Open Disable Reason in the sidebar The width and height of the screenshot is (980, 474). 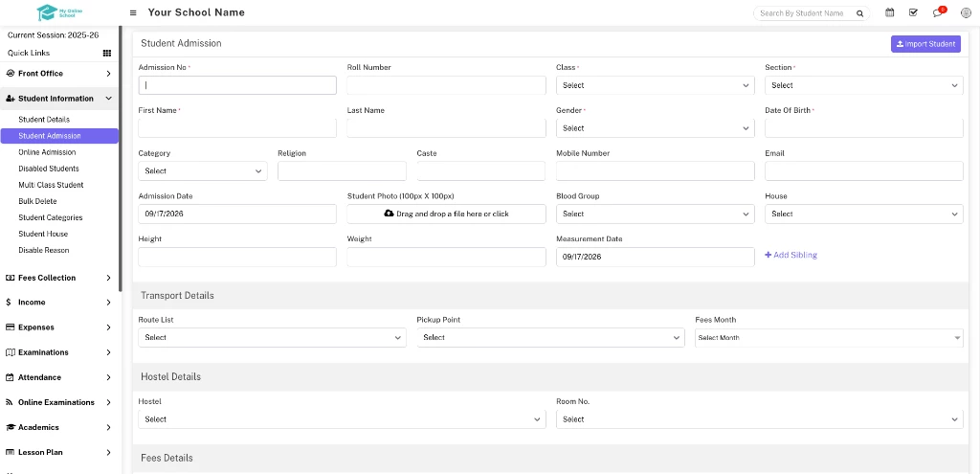click(x=44, y=250)
